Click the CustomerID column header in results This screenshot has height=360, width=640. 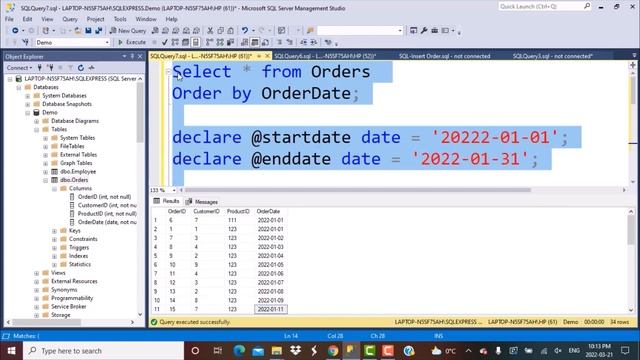tap(207, 211)
